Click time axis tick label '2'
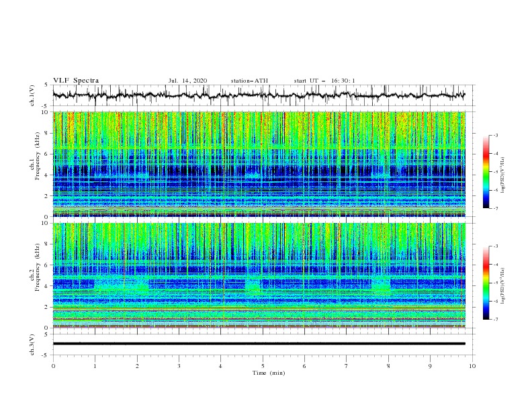 [x=137, y=366]
